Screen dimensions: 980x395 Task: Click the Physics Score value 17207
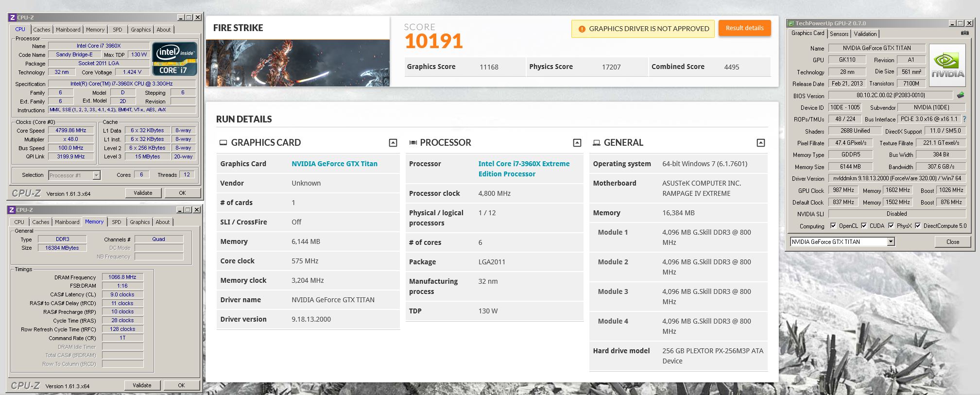coord(611,67)
